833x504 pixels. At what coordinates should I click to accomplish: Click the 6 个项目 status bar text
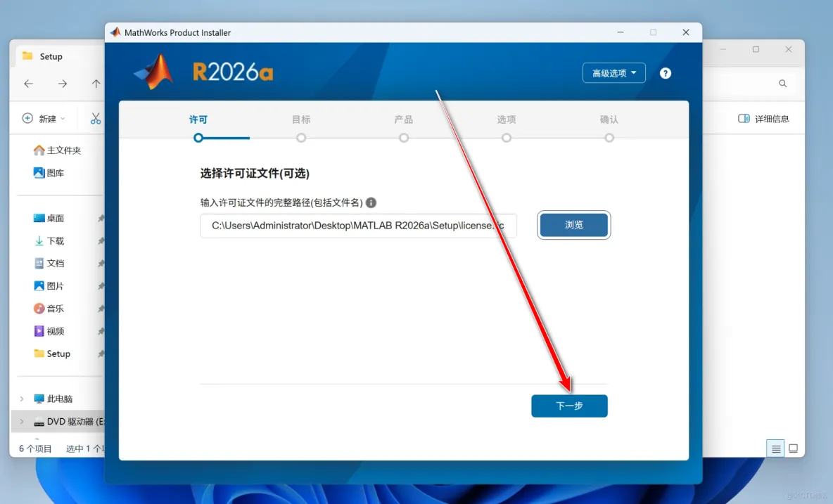point(35,449)
